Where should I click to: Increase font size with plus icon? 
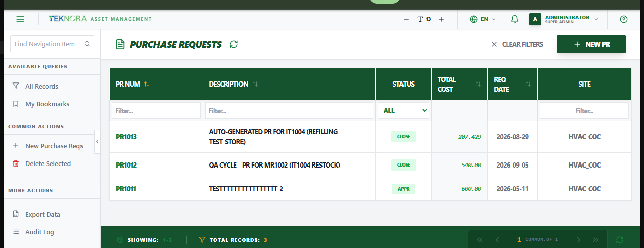(441, 19)
